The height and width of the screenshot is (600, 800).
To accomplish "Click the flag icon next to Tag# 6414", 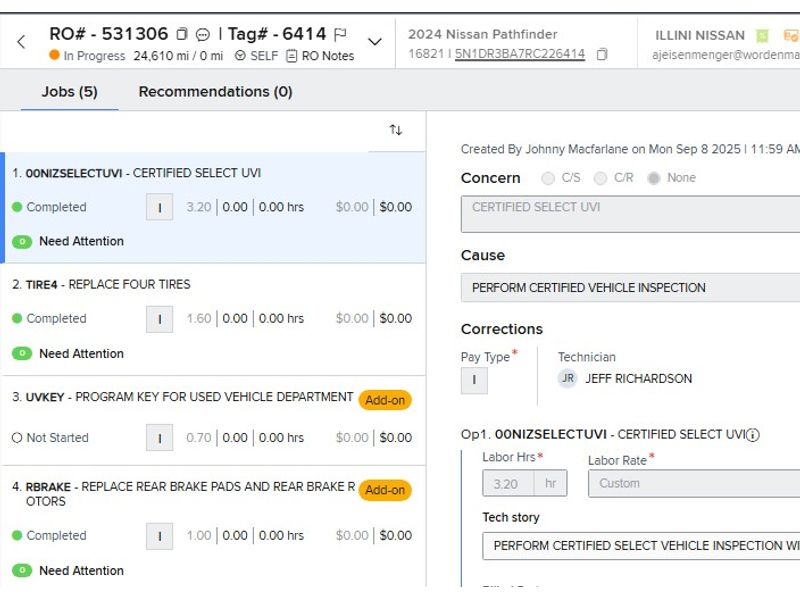I will tap(340, 34).
